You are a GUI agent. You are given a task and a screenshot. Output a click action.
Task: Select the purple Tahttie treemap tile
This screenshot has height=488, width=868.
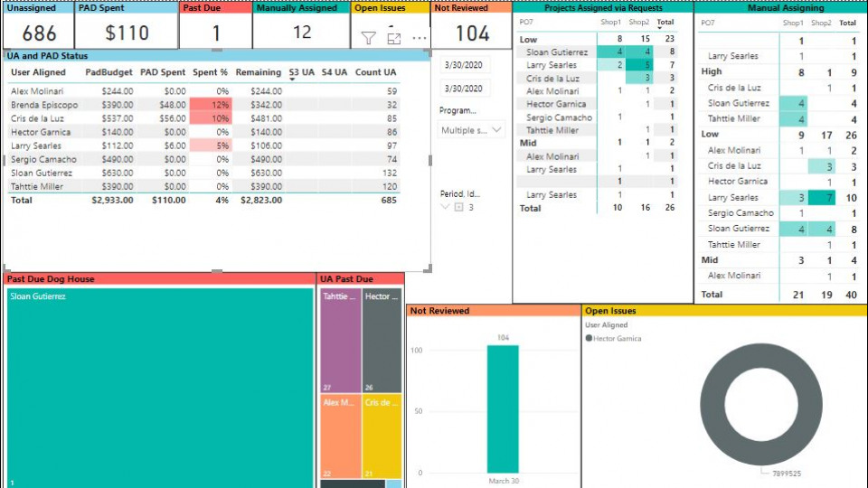[x=340, y=341]
